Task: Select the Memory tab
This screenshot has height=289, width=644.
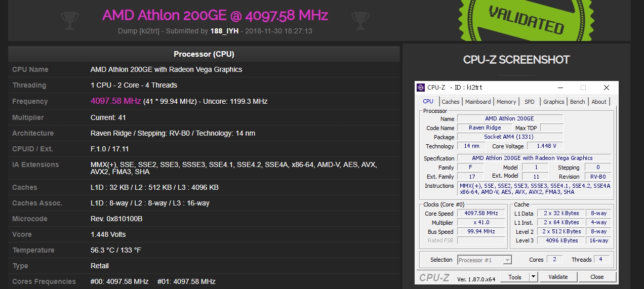Action: [x=506, y=102]
